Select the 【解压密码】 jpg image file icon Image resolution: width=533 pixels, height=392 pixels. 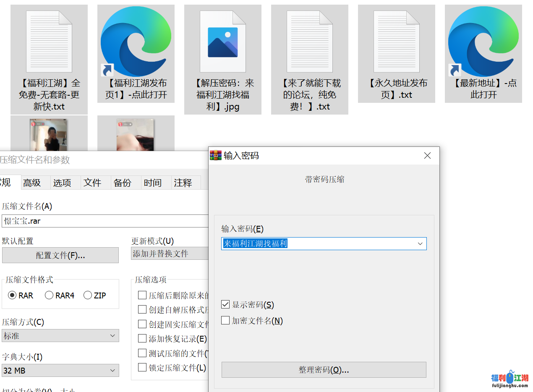click(x=223, y=42)
